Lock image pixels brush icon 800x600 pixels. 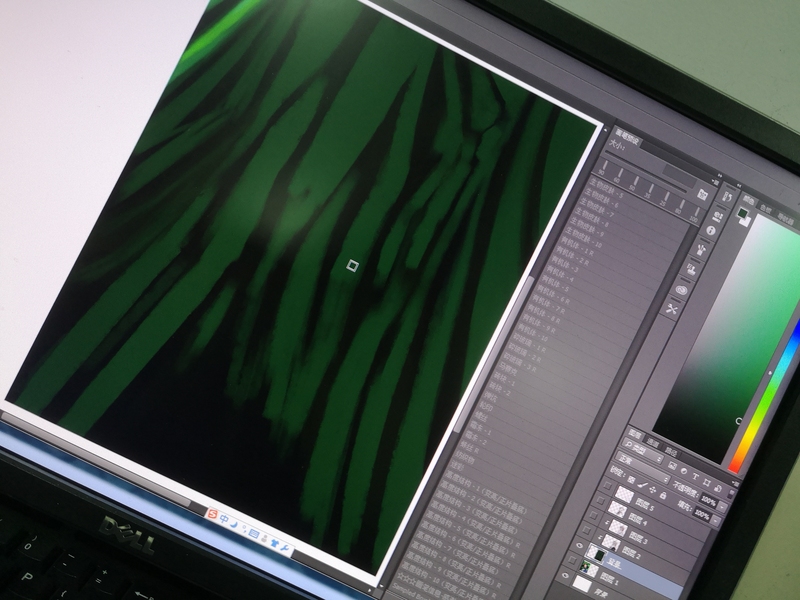pyautogui.click(x=642, y=486)
